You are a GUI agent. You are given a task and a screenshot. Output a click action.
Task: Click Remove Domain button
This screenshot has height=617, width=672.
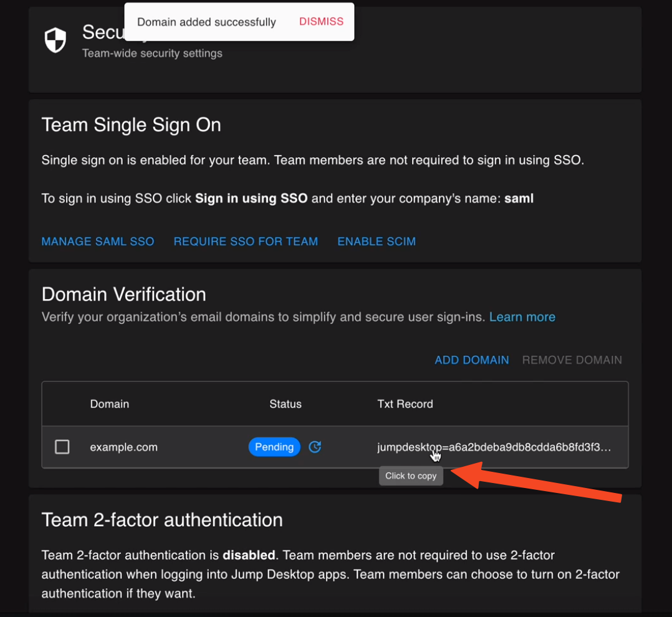(572, 360)
